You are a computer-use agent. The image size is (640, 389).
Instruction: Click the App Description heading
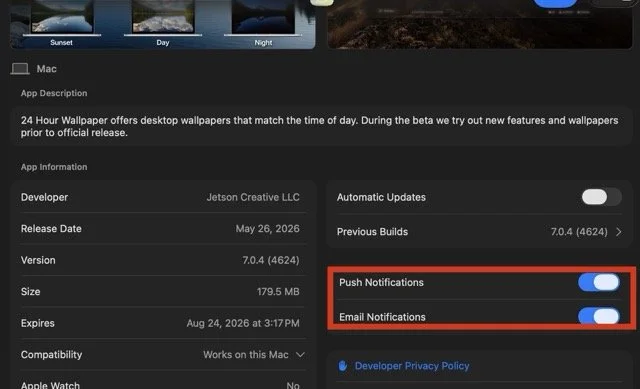pyautogui.click(x=54, y=93)
